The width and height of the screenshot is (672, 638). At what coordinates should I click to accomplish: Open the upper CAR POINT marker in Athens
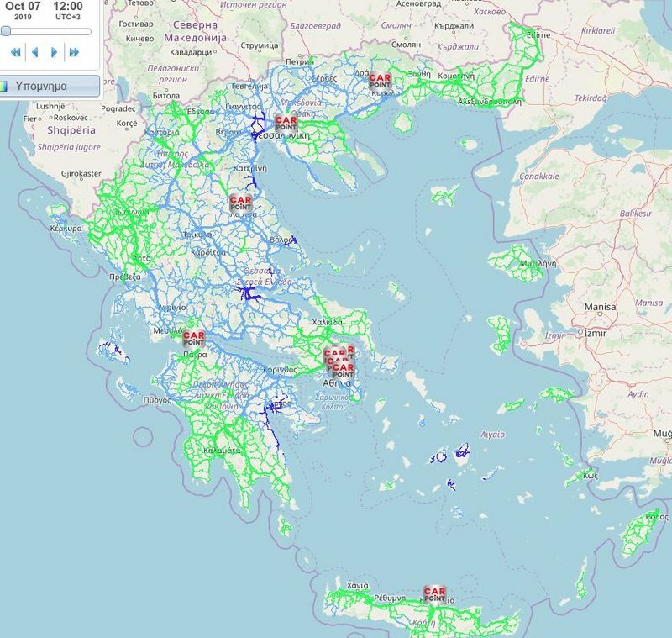click(x=334, y=353)
